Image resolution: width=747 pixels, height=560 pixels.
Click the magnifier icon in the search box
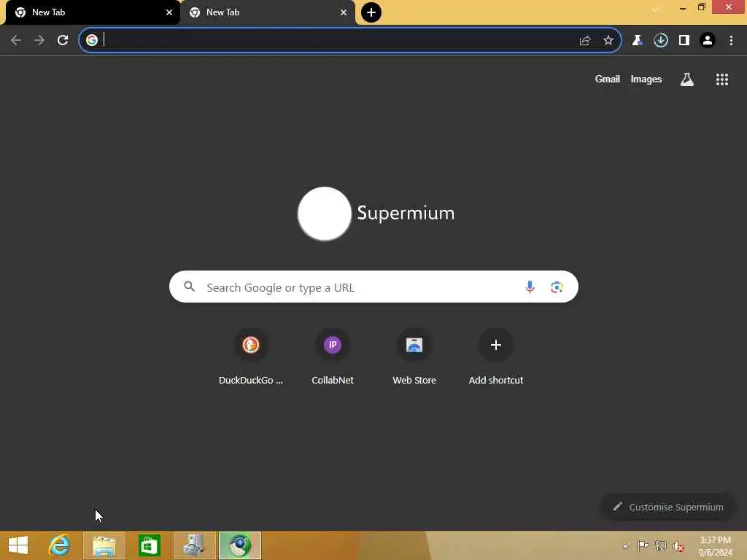(x=190, y=287)
